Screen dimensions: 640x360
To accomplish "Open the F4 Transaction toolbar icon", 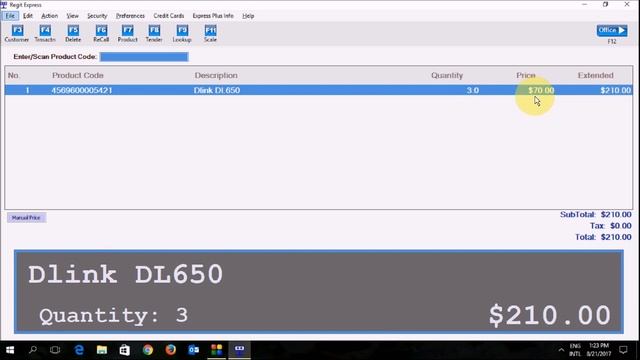I will coord(45,33).
